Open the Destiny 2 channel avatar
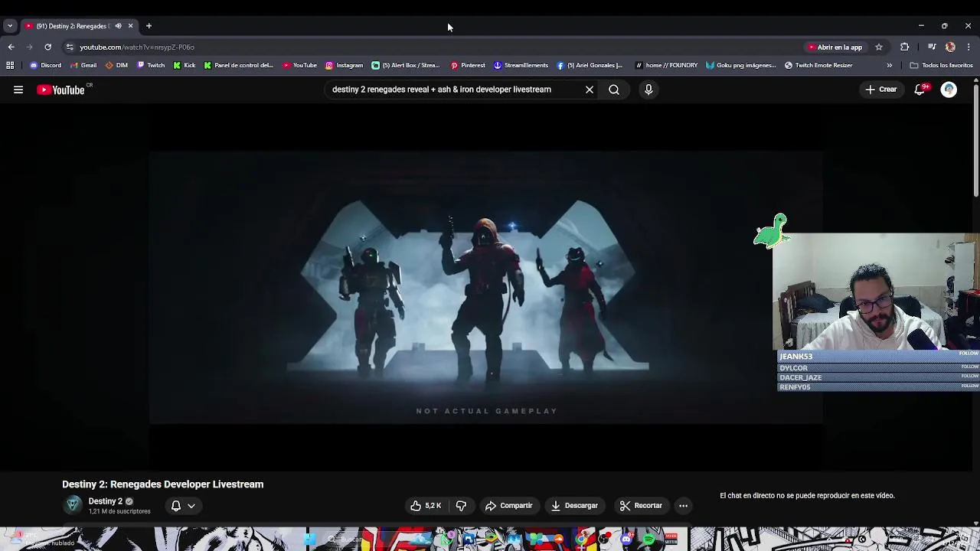This screenshot has width=980, height=551. [73, 505]
